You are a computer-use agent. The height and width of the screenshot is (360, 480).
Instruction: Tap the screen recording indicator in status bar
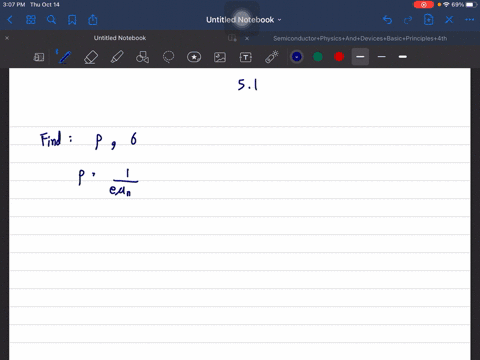[423, 5]
